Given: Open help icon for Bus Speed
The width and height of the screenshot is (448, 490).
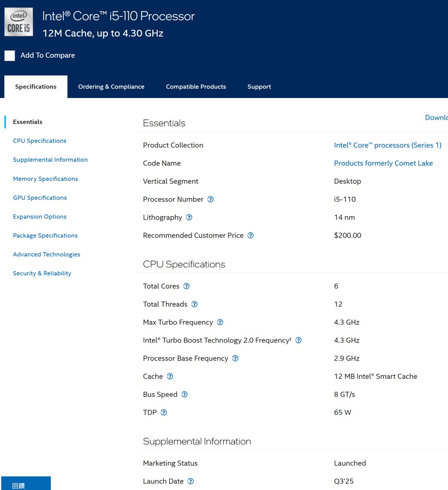Looking at the screenshot, I should (184, 394).
